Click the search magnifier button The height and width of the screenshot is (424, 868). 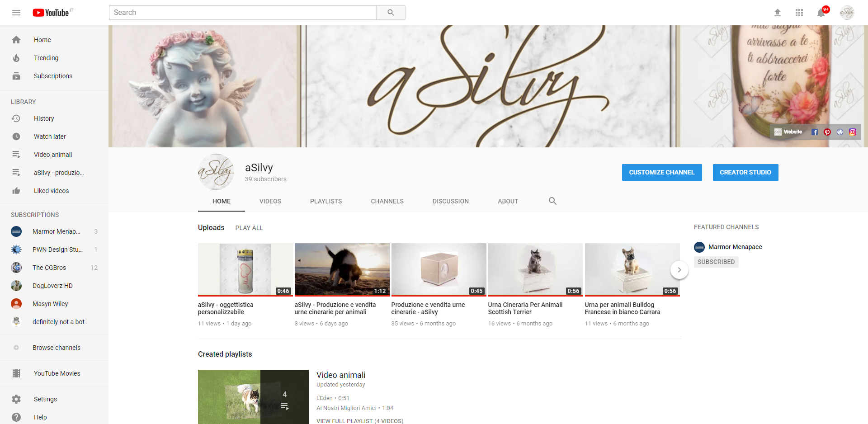(x=391, y=13)
